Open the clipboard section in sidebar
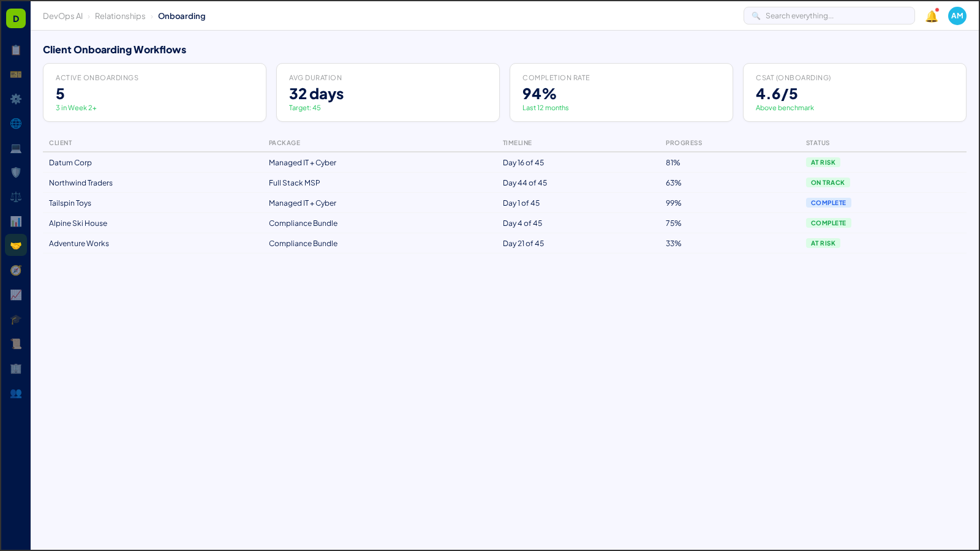The image size is (980, 551). [15, 50]
